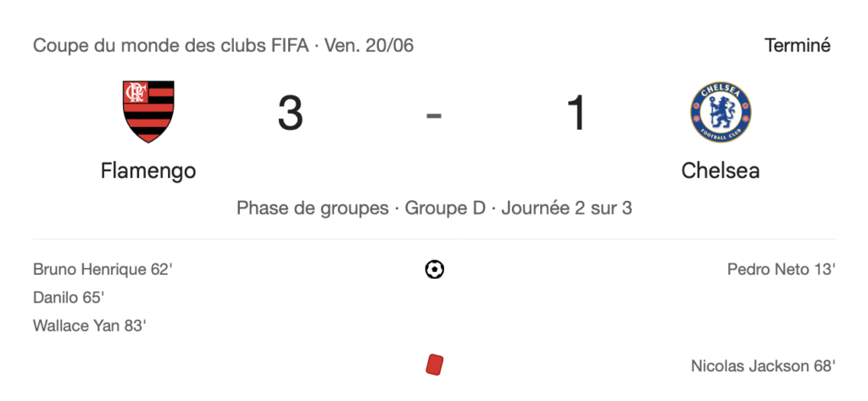The width and height of the screenshot is (868, 401).
Task: Open Coupe du monde des clubs FIFA header
Action: [170, 46]
